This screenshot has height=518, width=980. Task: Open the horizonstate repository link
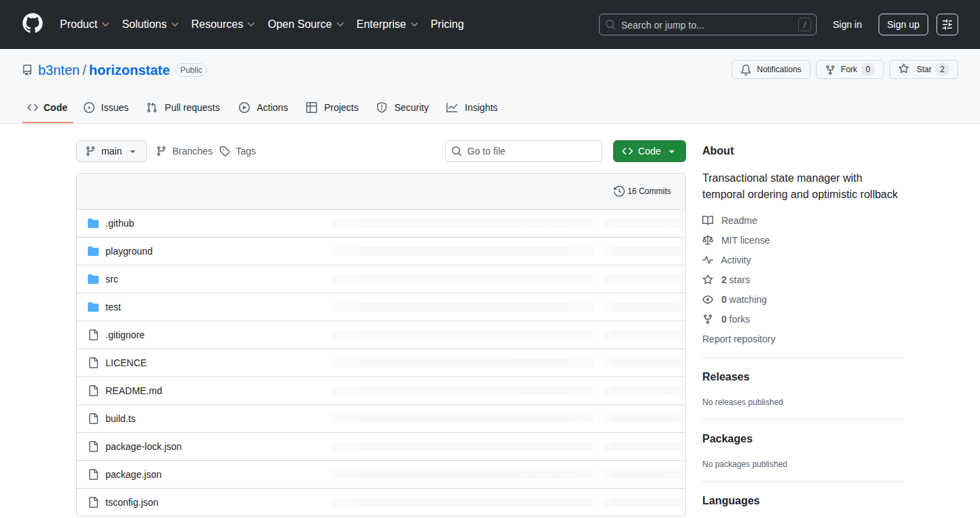(x=129, y=70)
